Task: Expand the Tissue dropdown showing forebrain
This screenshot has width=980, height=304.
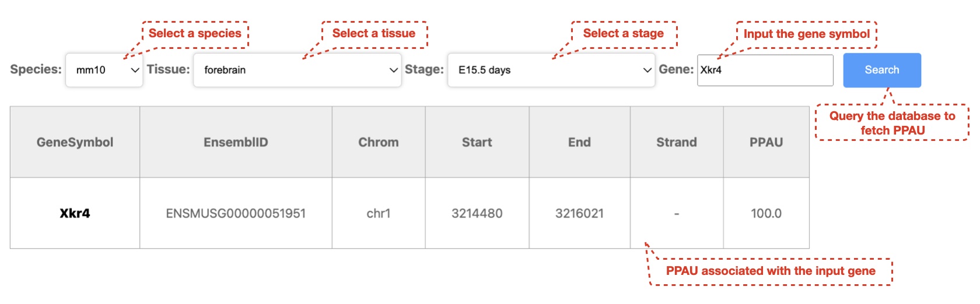Action: [x=296, y=70]
